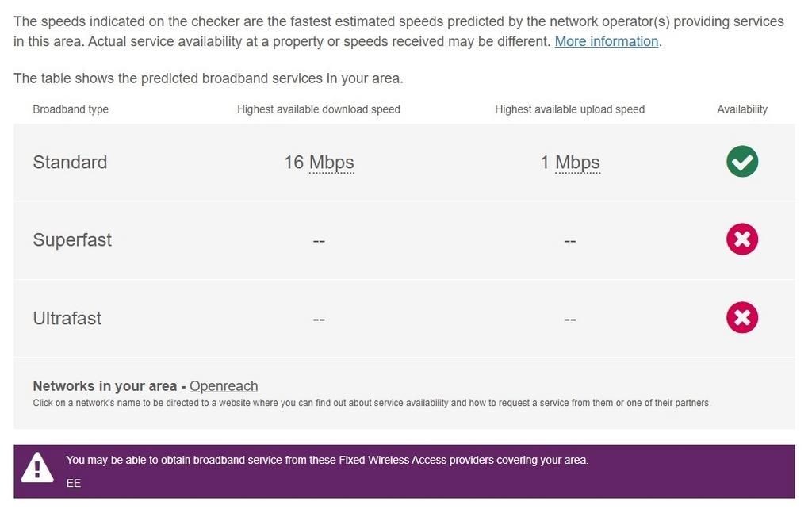Click the green Standard availability checkmark icon
Screen dimensions: 812x513
(741, 162)
